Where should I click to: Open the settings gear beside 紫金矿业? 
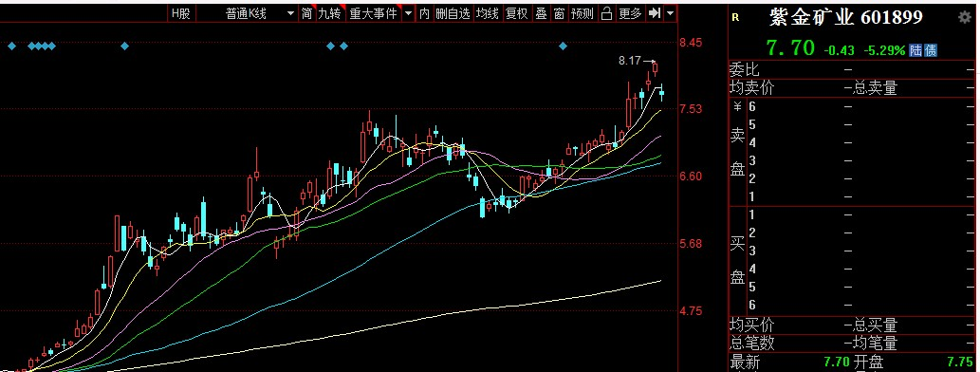tap(965, 17)
